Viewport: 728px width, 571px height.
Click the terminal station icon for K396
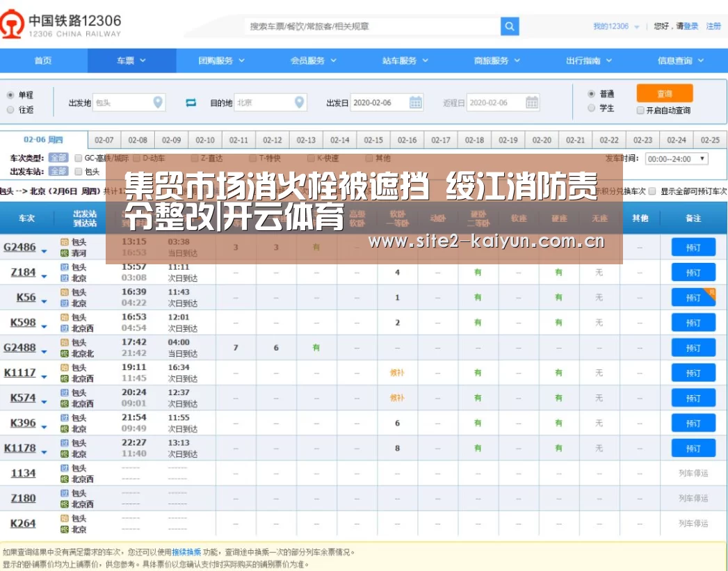65,428
